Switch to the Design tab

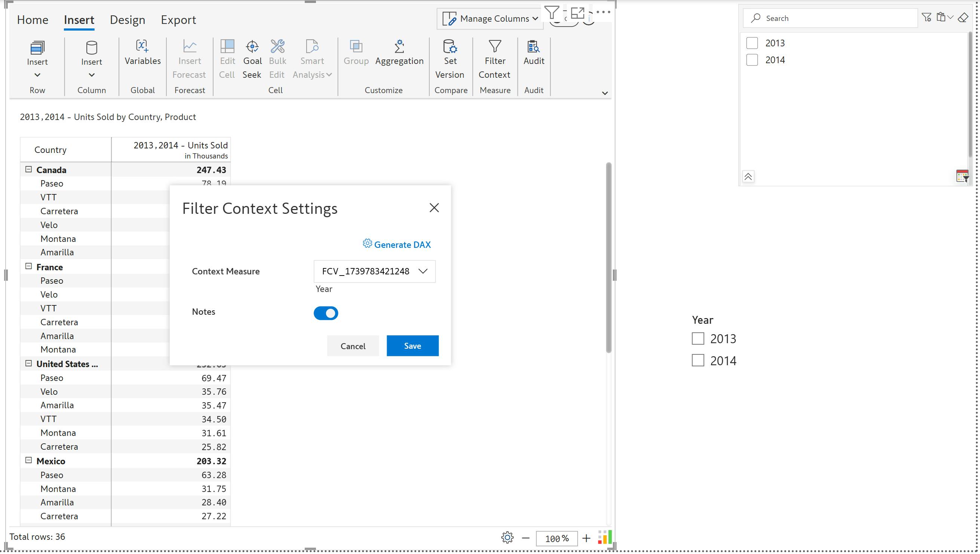(x=128, y=20)
